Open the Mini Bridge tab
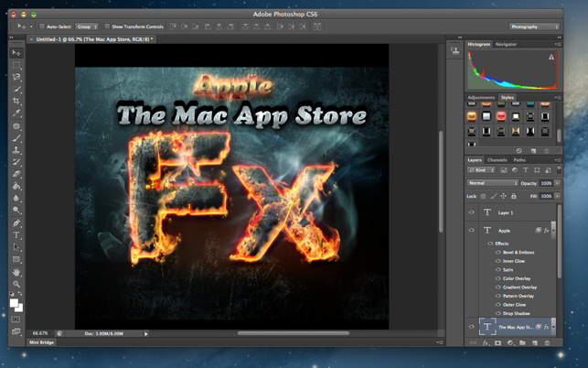The width and height of the screenshot is (588, 368). [41, 342]
